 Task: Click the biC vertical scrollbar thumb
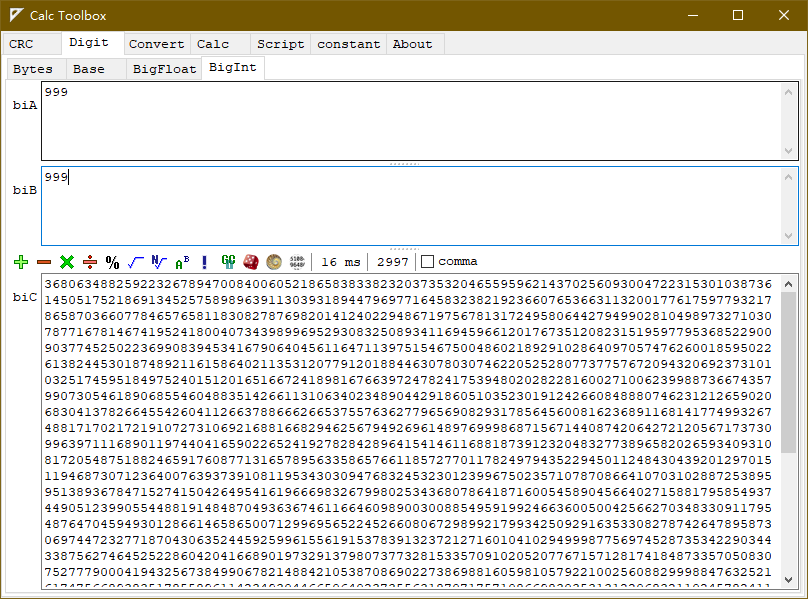click(x=788, y=373)
